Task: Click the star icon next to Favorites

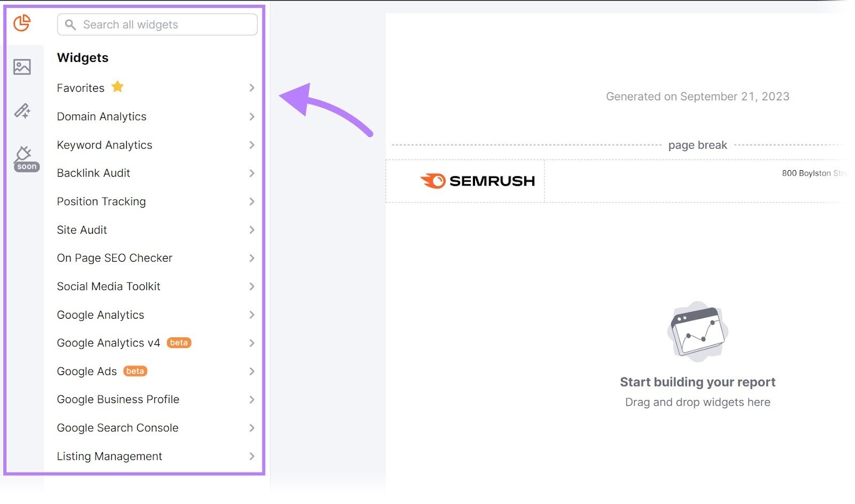Action: (x=118, y=86)
